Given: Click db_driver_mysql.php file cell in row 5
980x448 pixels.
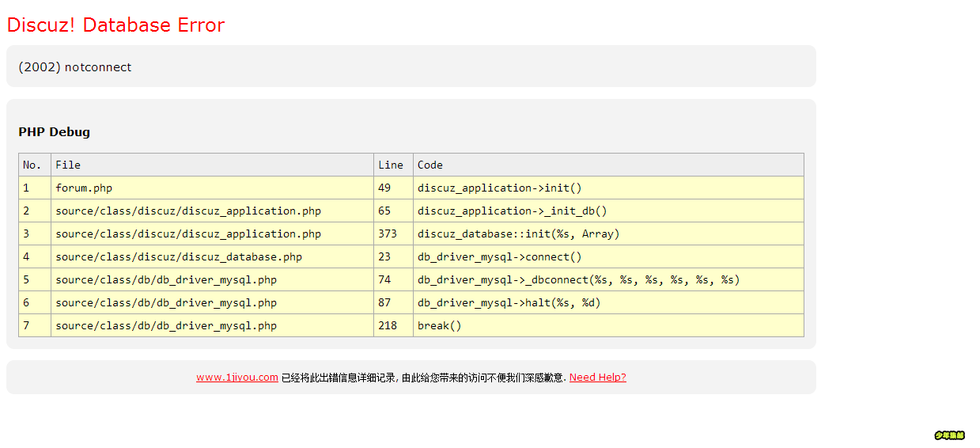Looking at the screenshot, I should point(213,279).
